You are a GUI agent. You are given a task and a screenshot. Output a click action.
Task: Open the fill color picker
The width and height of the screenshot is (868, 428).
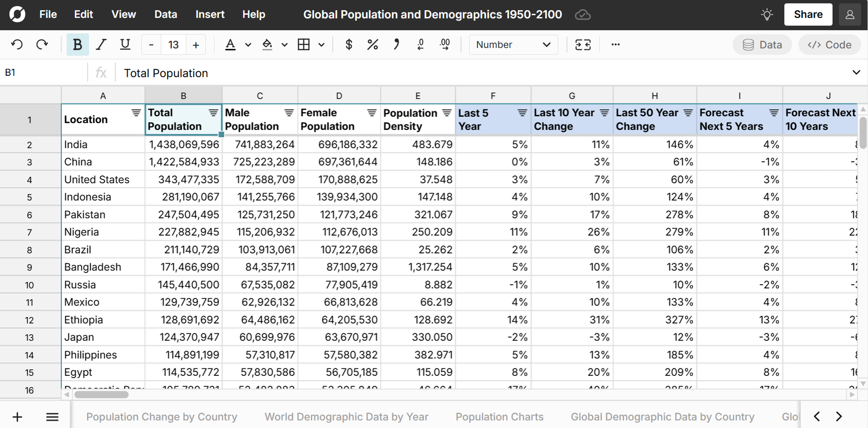tap(267, 44)
